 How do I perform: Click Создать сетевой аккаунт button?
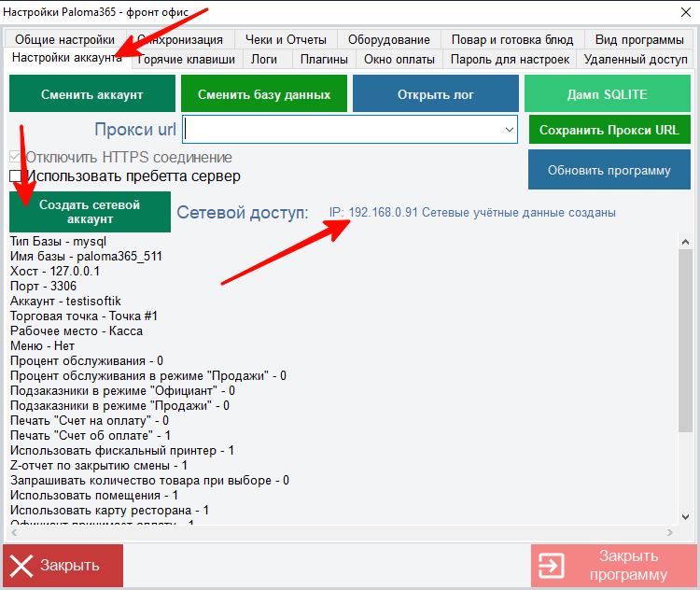coord(90,212)
